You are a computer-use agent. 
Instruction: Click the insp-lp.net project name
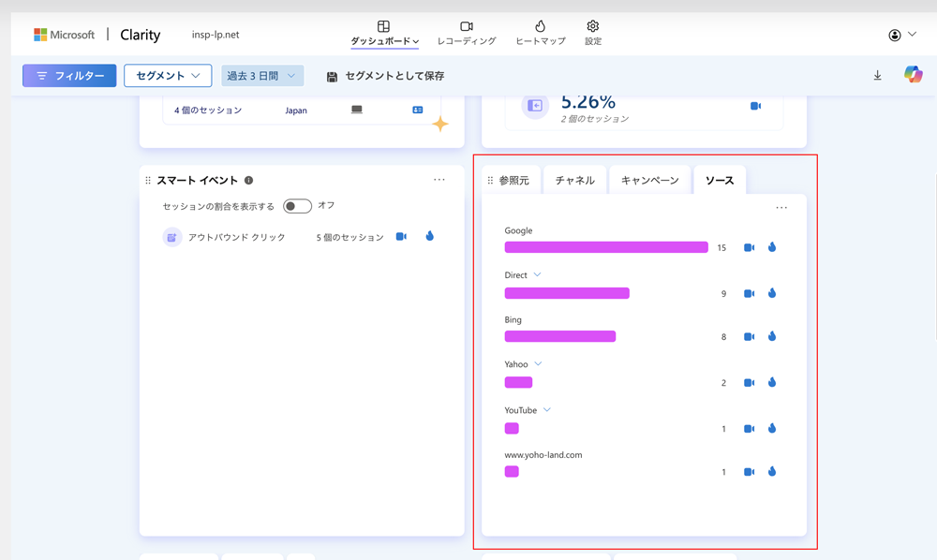tap(216, 35)
